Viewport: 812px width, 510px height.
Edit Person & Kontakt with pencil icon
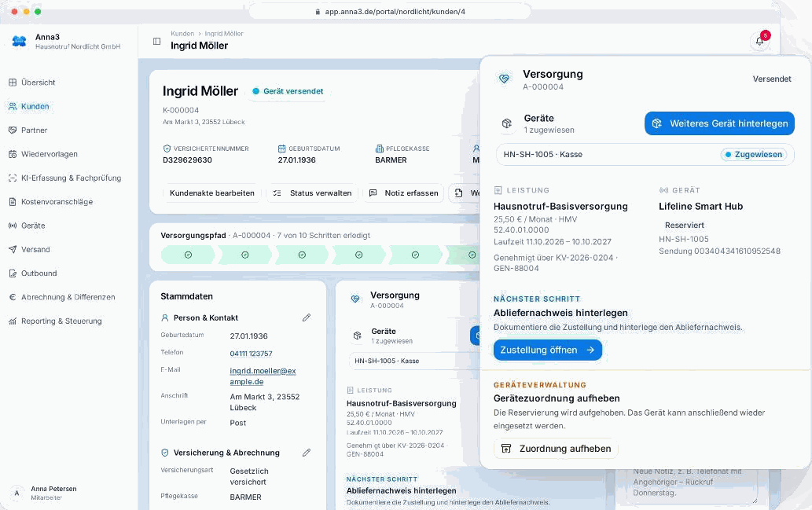[307, 317]
